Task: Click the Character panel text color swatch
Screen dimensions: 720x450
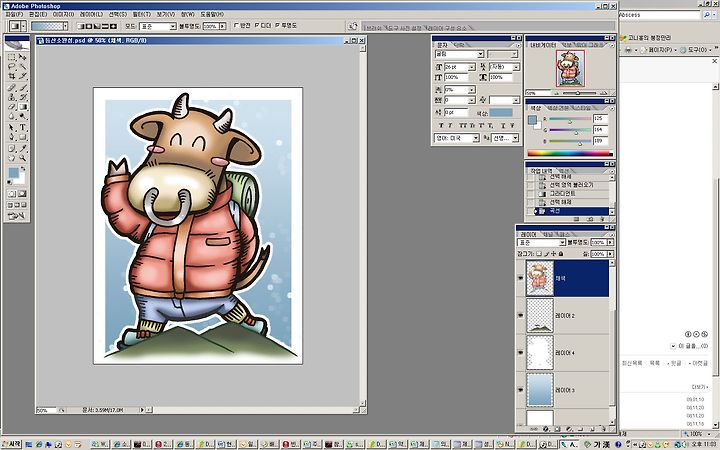Action: coord(501,112)
